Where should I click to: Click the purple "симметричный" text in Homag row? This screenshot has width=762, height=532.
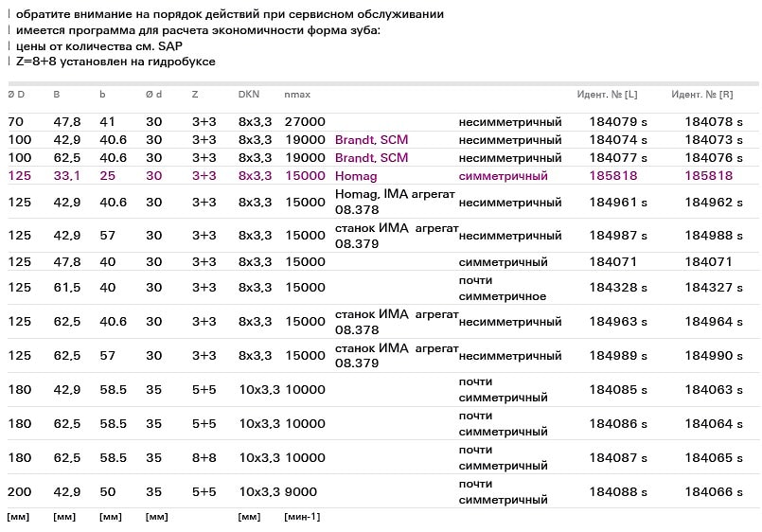503,176
